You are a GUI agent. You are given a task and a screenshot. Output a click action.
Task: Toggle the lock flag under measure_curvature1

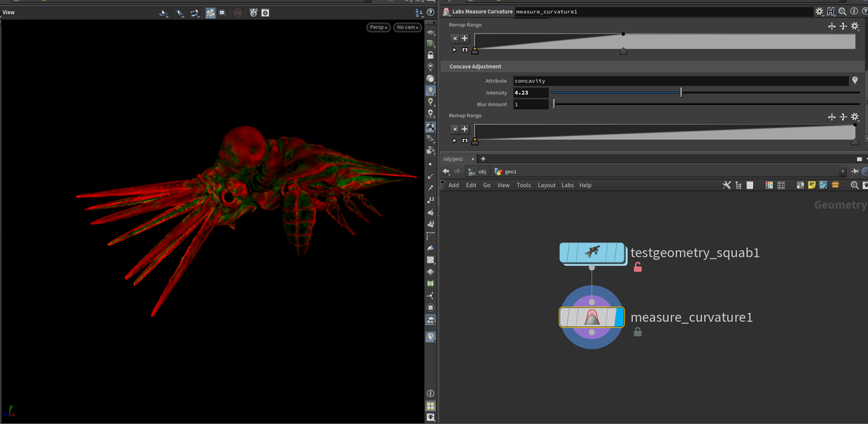coord(638,332)
